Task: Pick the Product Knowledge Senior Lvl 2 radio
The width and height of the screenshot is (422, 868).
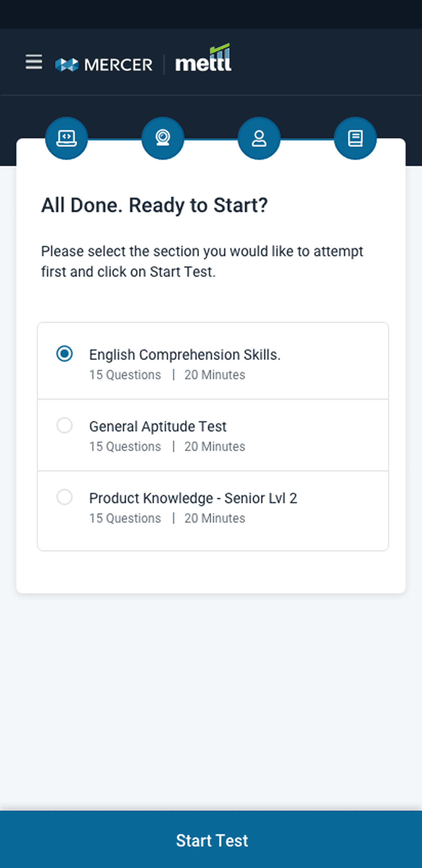Action: point(64,497)
